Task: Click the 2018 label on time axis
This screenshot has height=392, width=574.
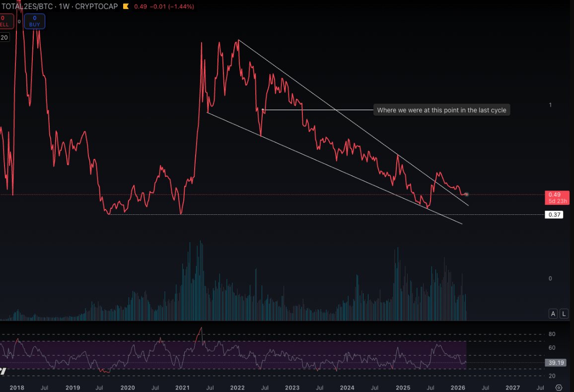Action: point(17,388)
